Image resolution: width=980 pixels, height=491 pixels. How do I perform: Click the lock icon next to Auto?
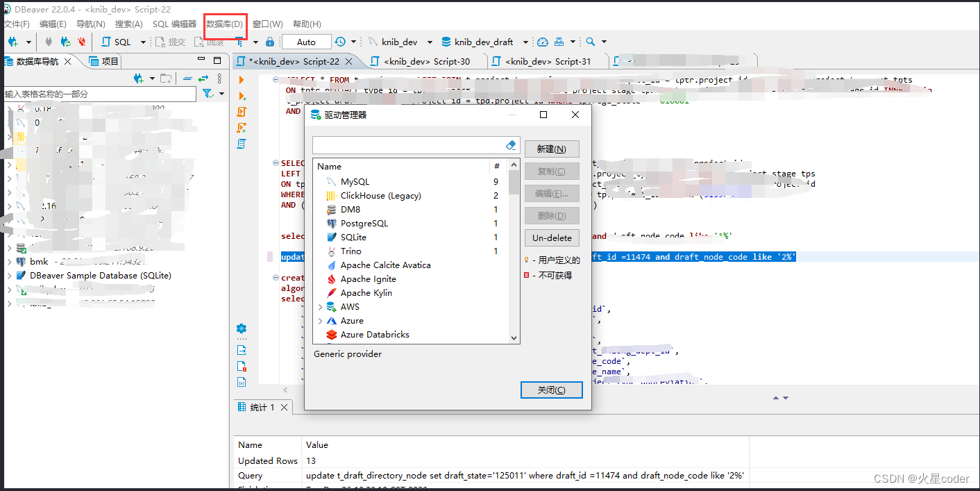(270, 42)
